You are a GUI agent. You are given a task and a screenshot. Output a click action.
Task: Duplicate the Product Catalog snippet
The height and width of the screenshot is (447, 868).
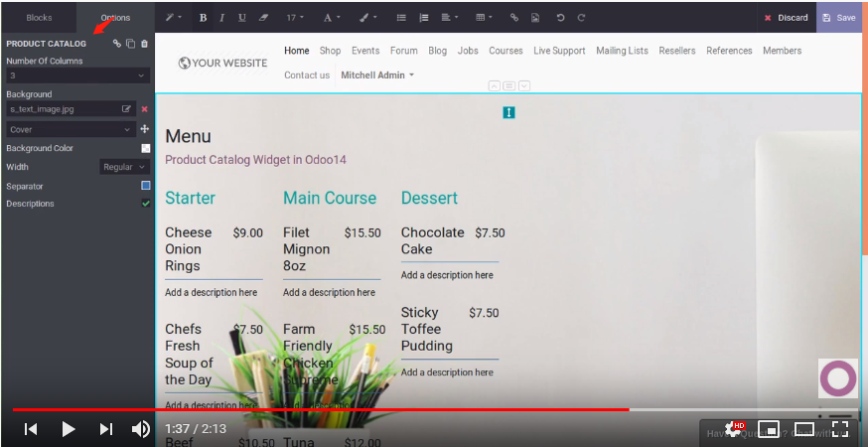(130, 44)
